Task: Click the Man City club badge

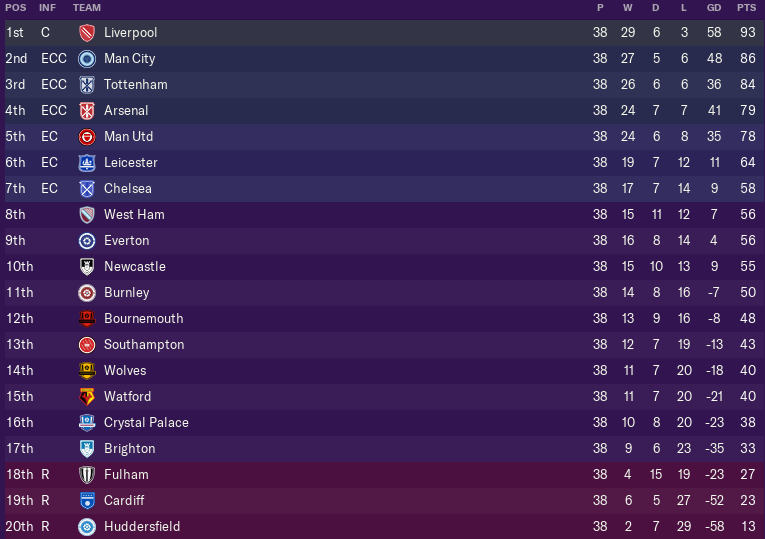Action: [87, 59]
